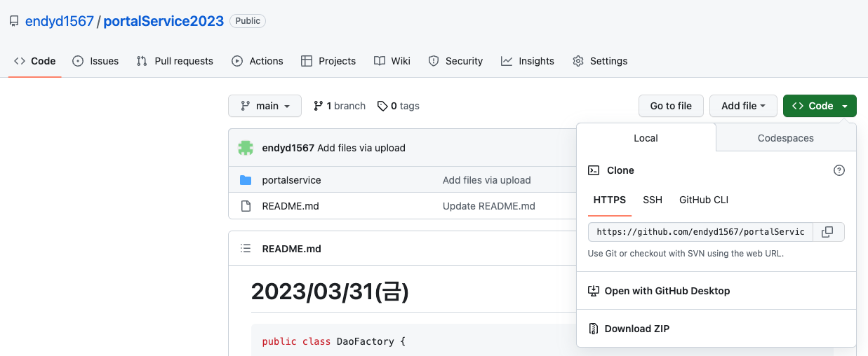Open the README outline list icon
868x356 pixels.
(246, 249)
